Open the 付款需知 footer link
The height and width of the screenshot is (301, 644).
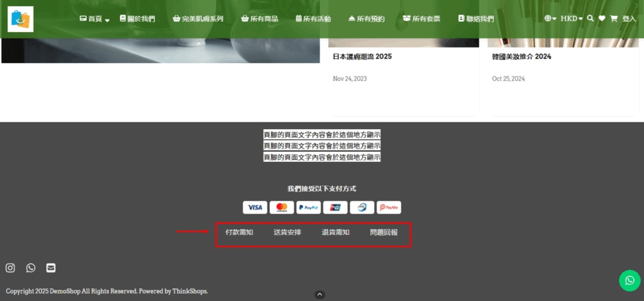(x=239, y=232)
